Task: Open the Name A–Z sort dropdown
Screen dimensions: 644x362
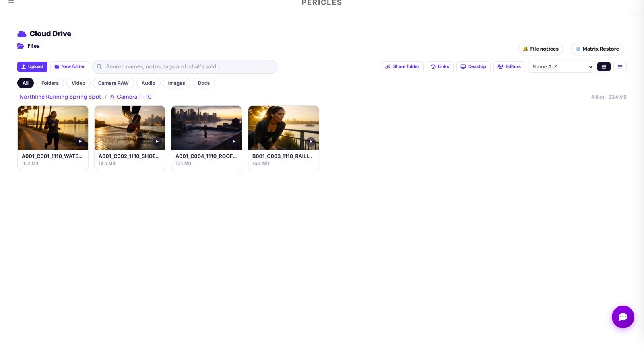Action: pos(561,67)
